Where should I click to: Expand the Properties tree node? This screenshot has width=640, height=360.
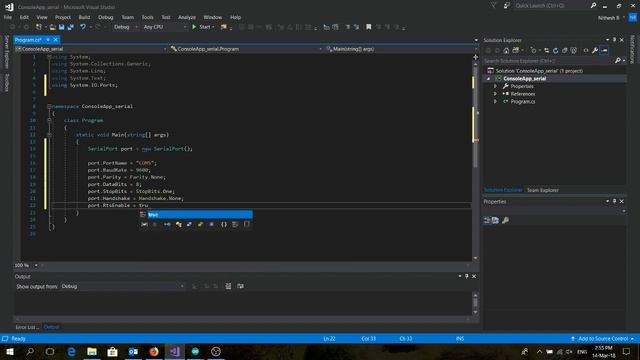pos(496,86)
